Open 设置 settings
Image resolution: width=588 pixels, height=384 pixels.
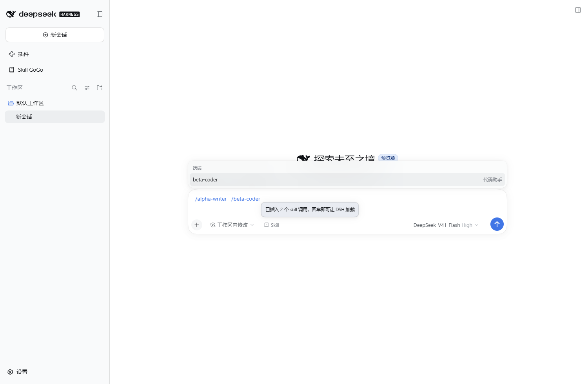click(18, 372)
